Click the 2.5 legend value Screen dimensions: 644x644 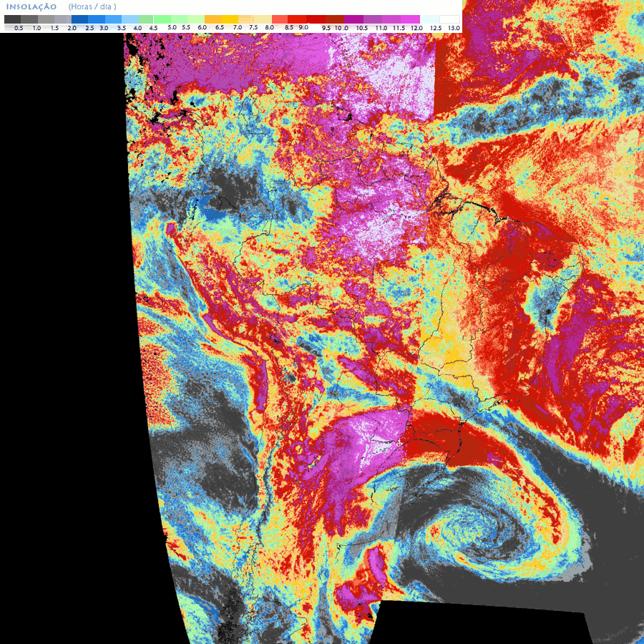pos(89,28)
